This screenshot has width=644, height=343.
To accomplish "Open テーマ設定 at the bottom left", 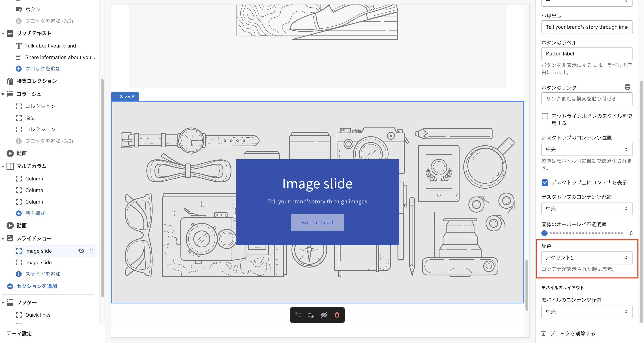I will tap(19, 333).
